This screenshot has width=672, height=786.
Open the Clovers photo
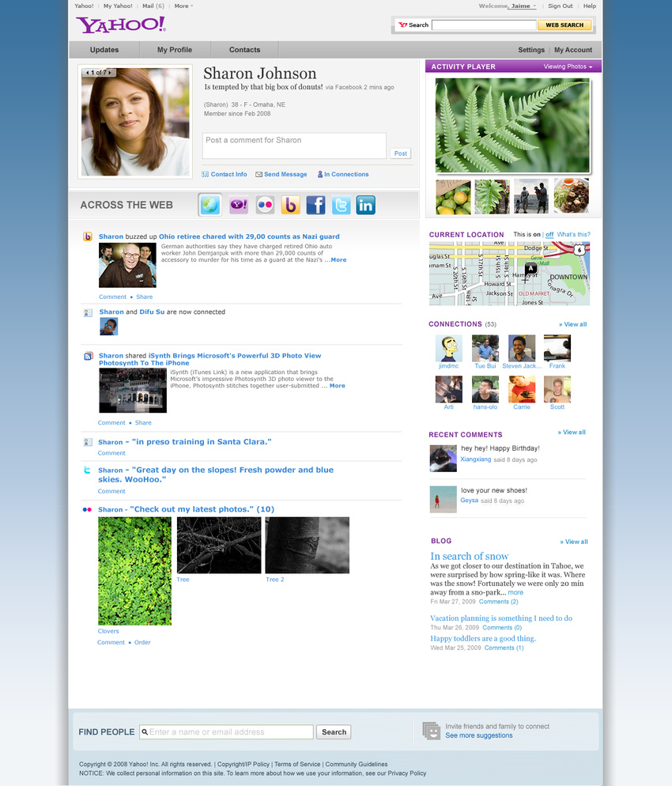coord(135,571)
